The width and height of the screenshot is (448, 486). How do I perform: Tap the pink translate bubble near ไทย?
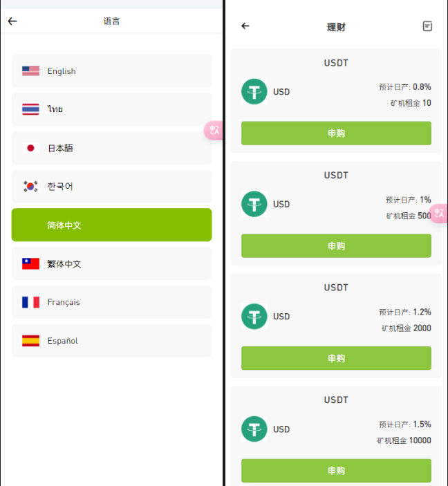tap(214, 131)
